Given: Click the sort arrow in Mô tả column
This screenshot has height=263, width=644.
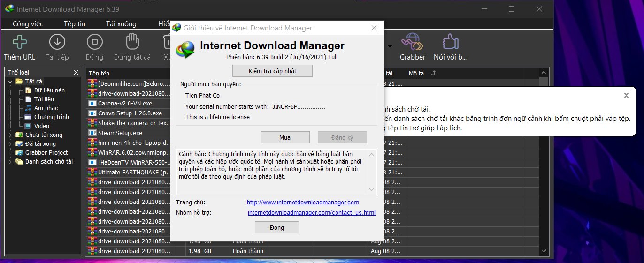Looking at the screenshot, I should [x=433, y=73].
